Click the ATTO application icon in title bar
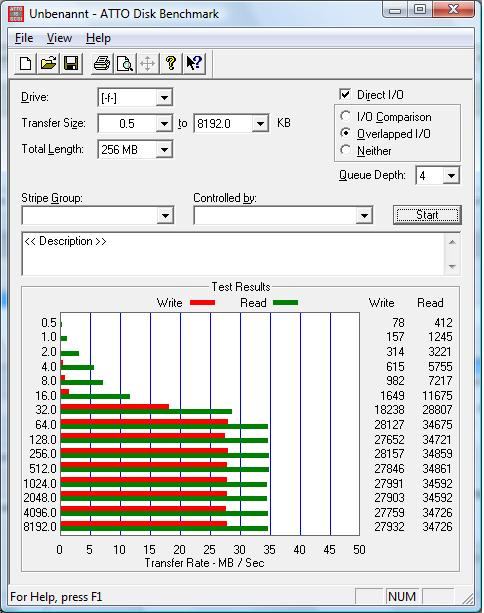 [16, 14]
